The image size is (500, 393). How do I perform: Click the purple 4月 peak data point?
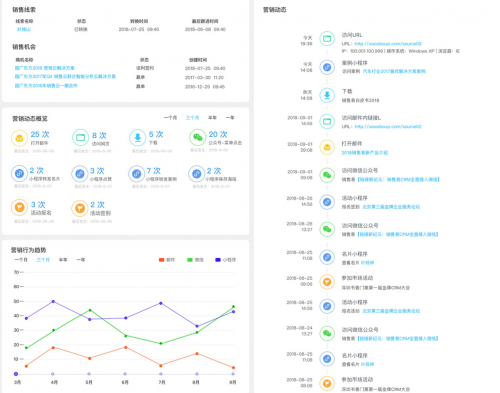53,301
